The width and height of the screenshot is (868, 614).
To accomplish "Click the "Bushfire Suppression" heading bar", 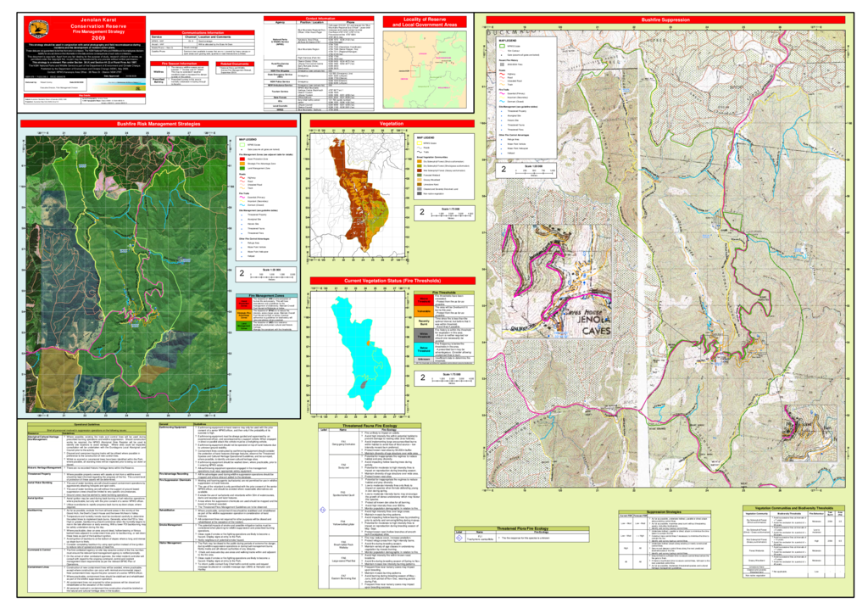I will click(x=665, y=20).
